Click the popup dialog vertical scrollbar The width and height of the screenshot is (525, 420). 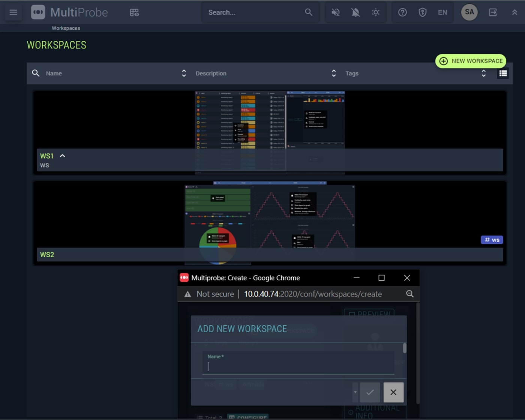pyautogui.click(x=405, y=348)
